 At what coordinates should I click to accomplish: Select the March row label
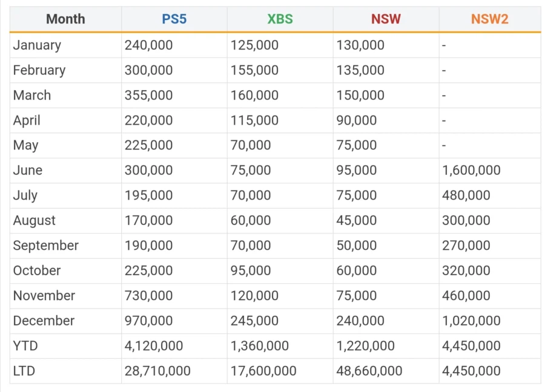(x=32, y=96)
